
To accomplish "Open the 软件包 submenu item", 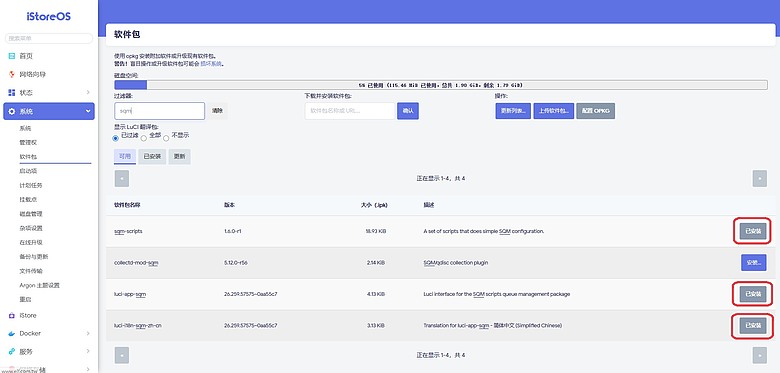I will (x=28, y=157).
